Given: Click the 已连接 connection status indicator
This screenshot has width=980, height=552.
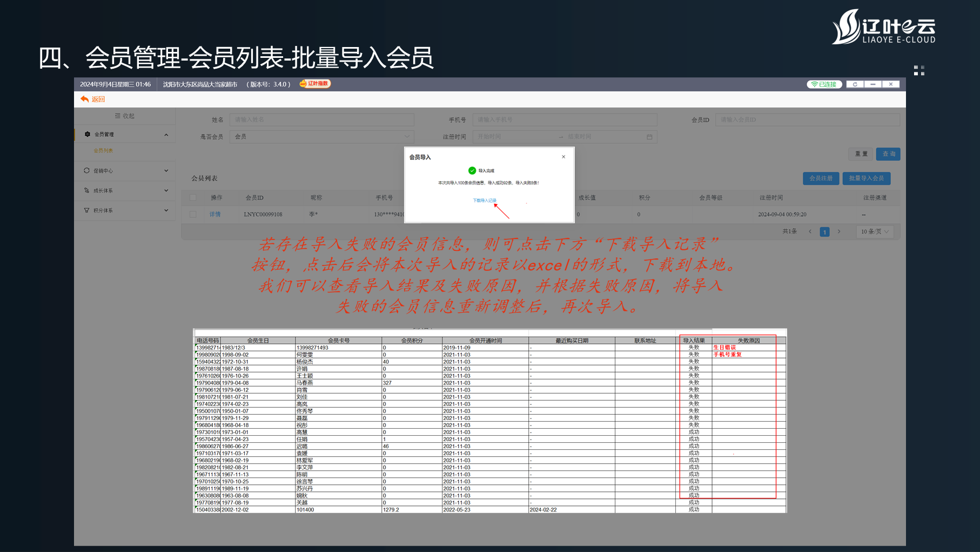Looking at the screenshot, I should 824,84.
